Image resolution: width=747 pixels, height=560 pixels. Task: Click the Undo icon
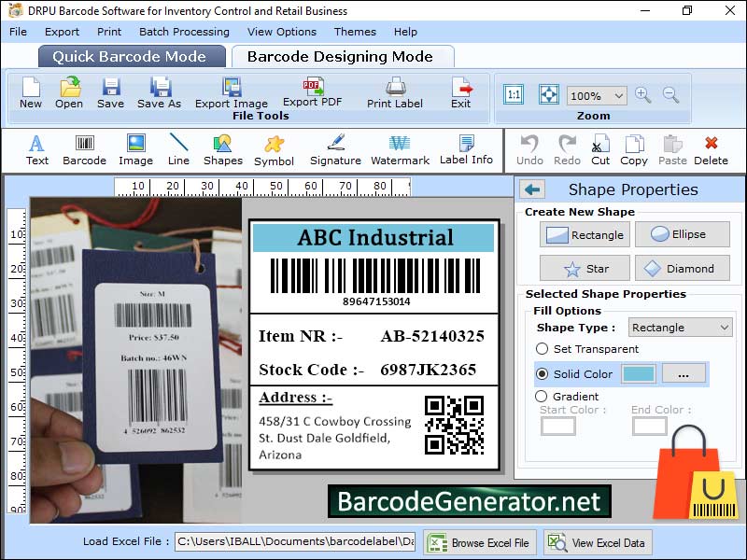(529, 147)
